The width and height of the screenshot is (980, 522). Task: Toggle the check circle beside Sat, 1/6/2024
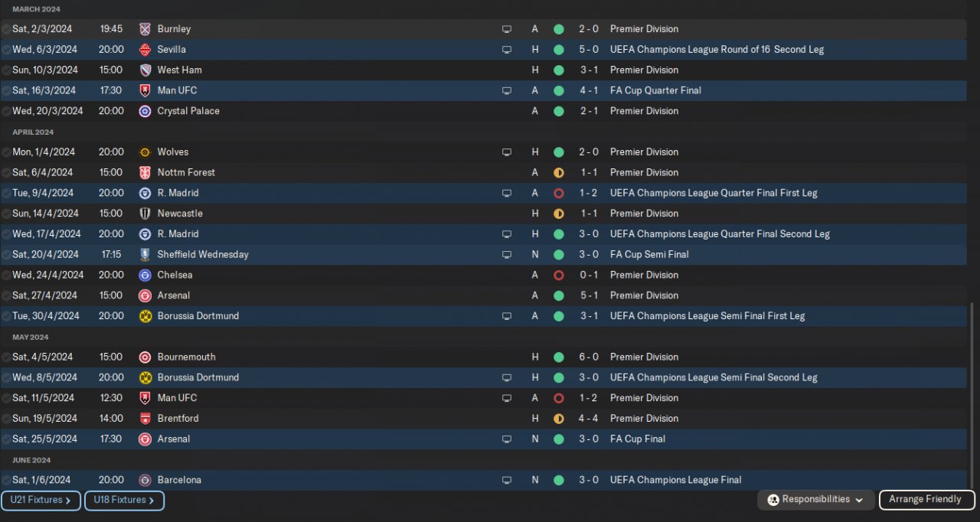click(6, 481)
